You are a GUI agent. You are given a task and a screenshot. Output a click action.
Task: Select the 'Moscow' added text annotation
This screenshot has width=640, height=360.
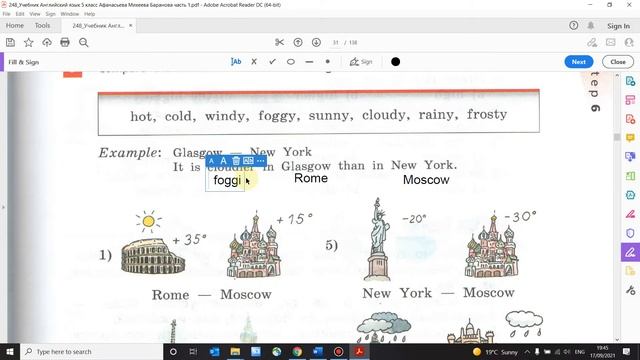click(x=426, y=180)
